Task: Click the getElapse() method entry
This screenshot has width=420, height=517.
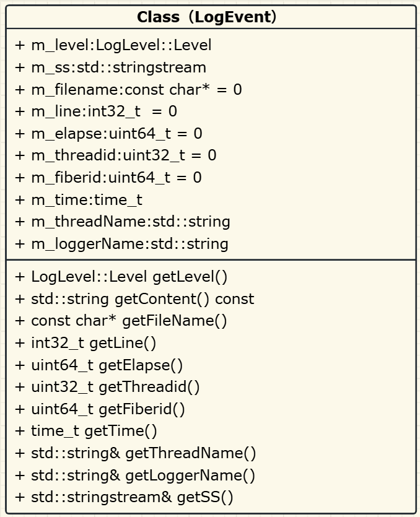Action: coord(98,365)
